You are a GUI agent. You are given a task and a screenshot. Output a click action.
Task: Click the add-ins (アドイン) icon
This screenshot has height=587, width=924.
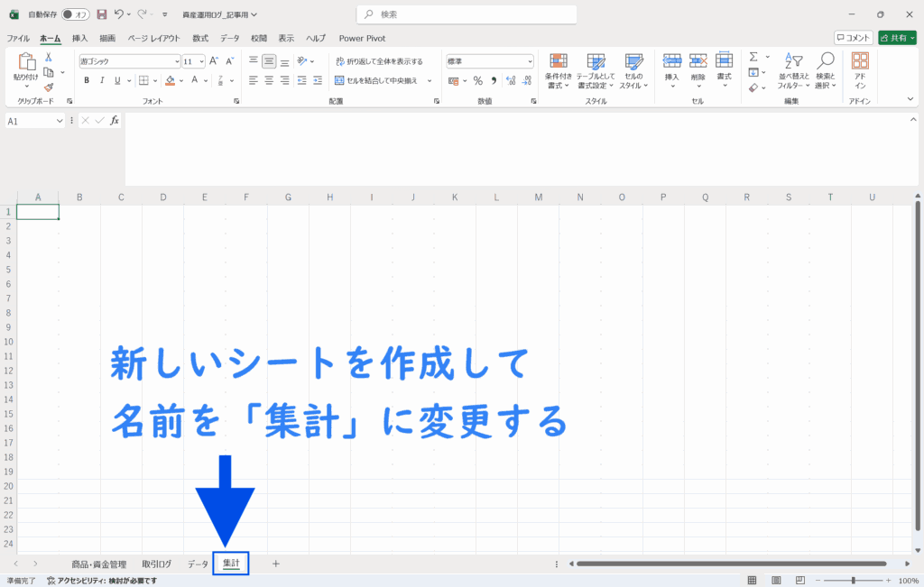860,70
